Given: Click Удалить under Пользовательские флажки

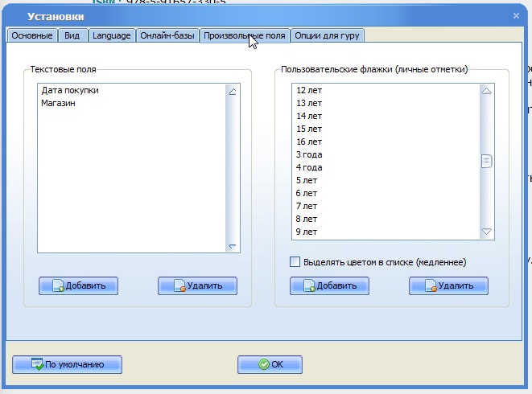Looking at the screenshot, I should tap(448, 285).
